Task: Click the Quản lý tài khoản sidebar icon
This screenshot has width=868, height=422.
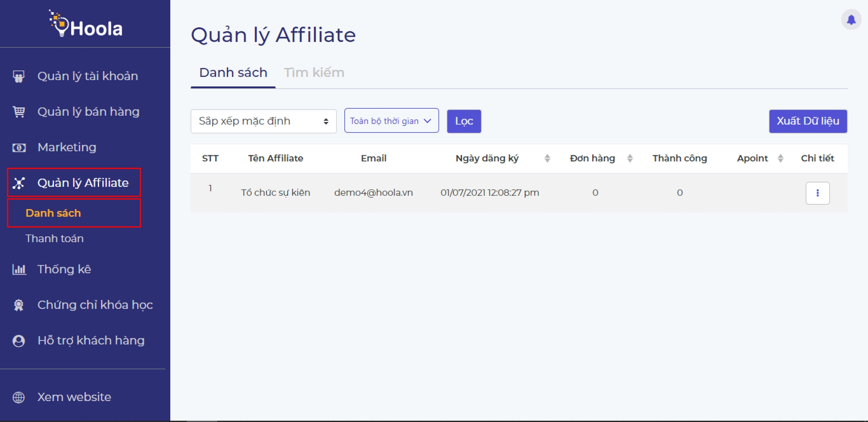Action: click(19, 76)
